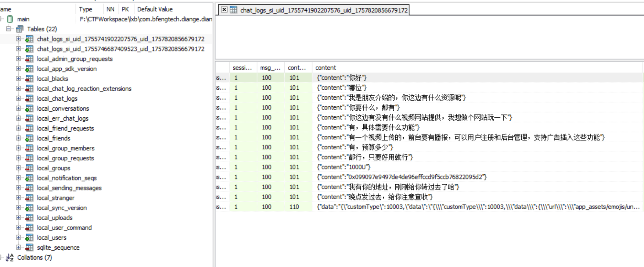Select the cell containing the 0x099097 wallet address
The height and width of the screenshot is (267, 644).
pyautogui.click(x=401, y=177)
